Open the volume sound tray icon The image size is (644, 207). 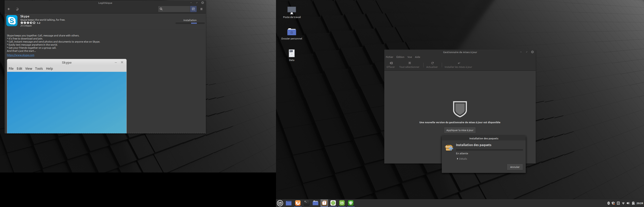tap(628, 203)
